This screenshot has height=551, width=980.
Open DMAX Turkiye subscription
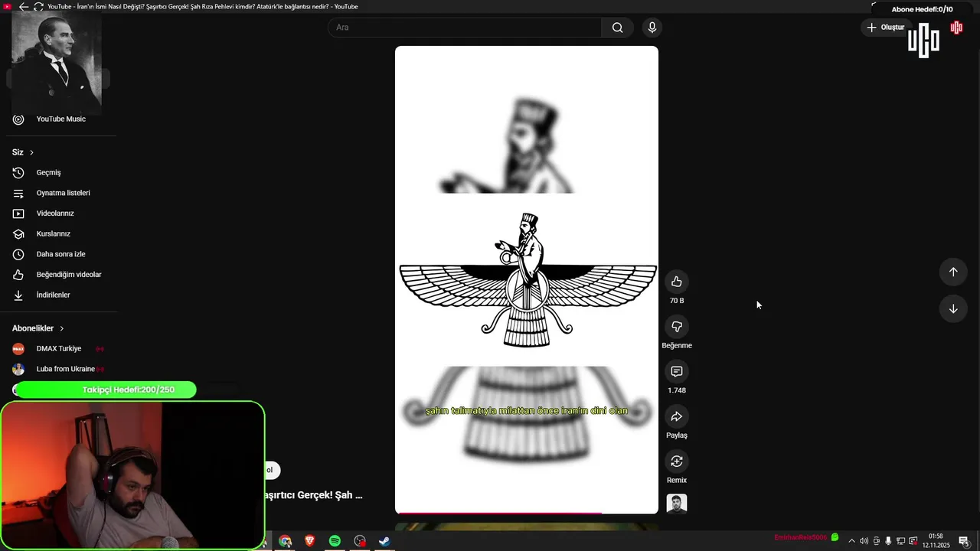pos(58,349)
